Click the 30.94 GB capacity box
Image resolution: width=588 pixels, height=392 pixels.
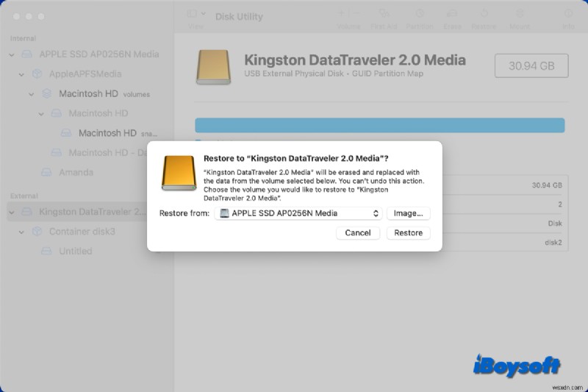click(x=531, y=65)
